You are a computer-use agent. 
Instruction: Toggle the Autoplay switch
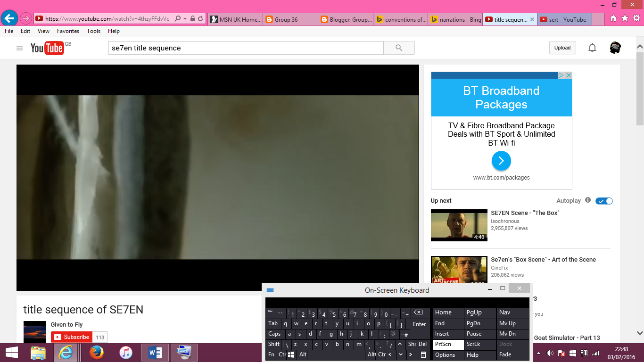[x=604, y=201]
